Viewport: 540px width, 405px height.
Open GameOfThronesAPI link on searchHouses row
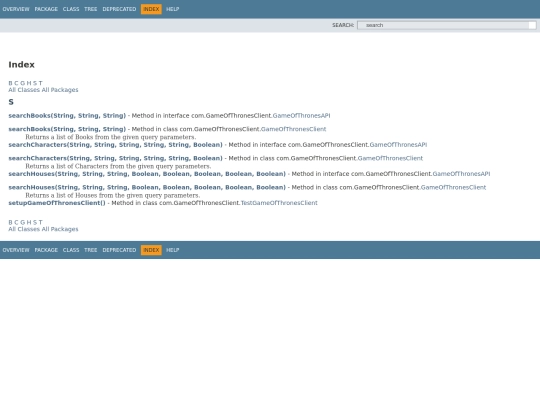(x=461, y=174)
